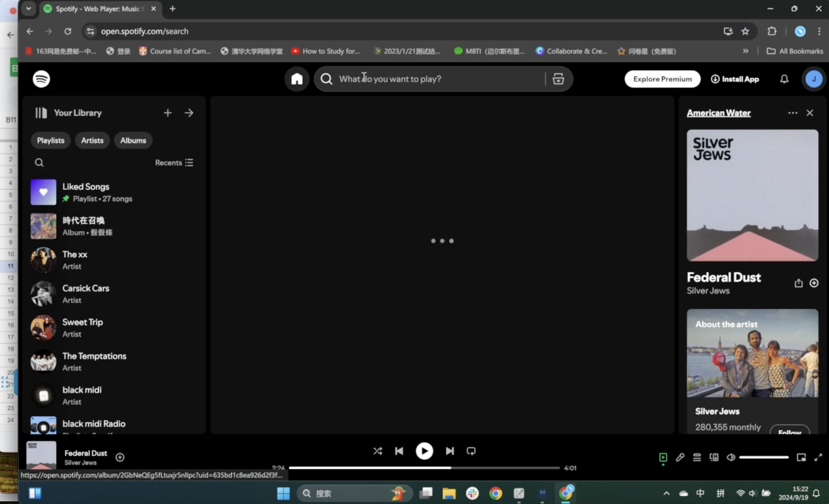Click the Explore Premium button
The height and width of the screenshot is (504, 829).
pyautogui.click(x=662, y=79)
